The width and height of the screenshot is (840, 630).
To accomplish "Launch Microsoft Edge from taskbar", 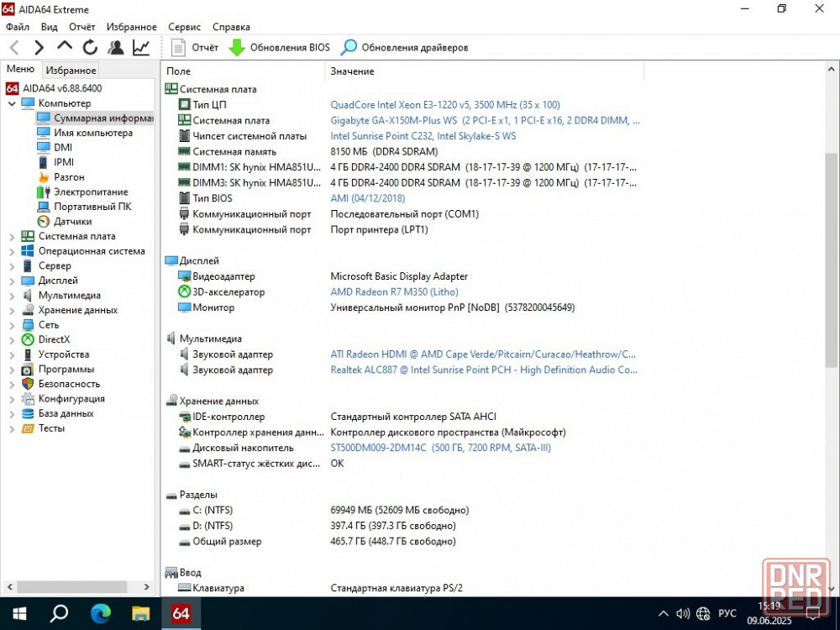I will (x=100, y=613).
